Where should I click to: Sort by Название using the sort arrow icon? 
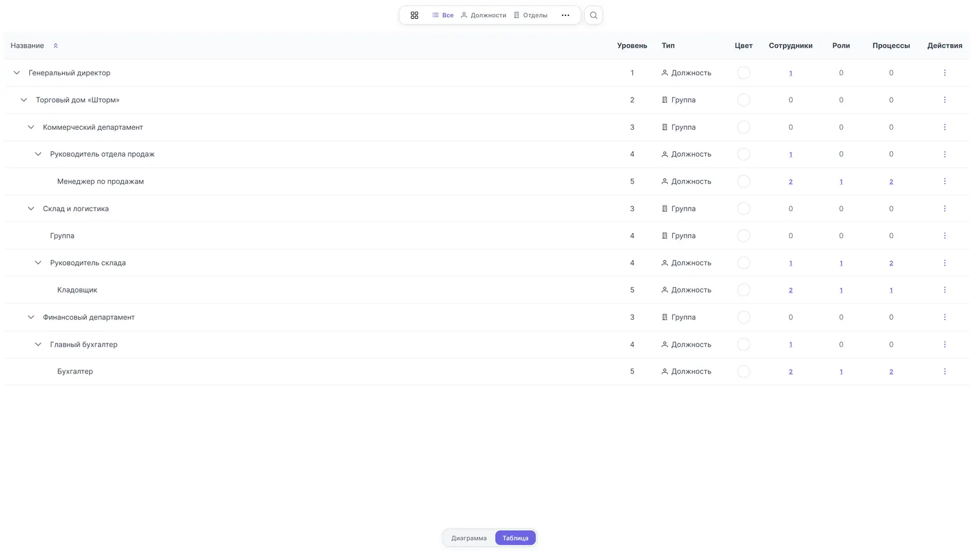56,46
